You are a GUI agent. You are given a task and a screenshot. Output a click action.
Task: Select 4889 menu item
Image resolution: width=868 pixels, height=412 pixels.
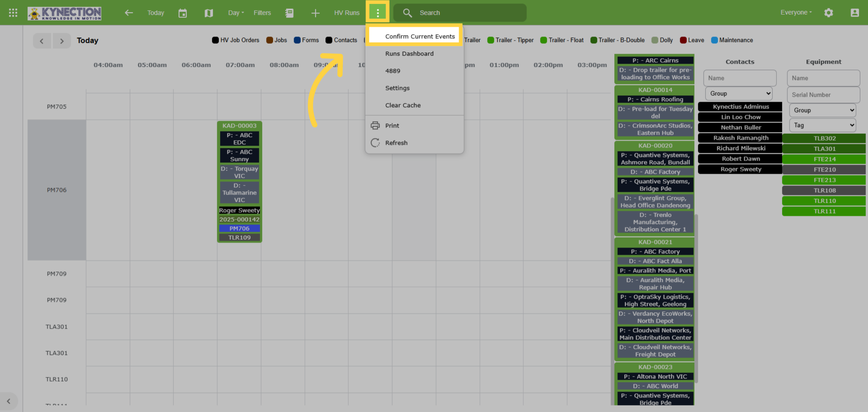[x=414, y=71]
